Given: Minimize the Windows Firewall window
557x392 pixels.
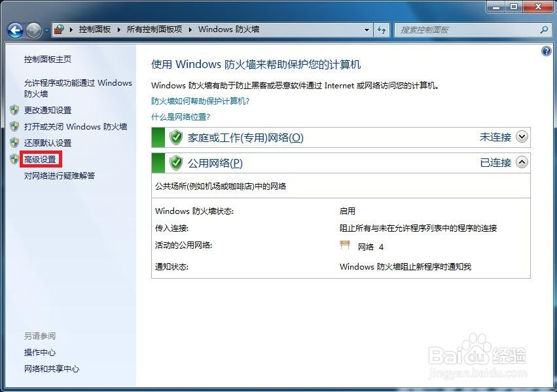Looking at the screenshot, I should click(496, 6).
